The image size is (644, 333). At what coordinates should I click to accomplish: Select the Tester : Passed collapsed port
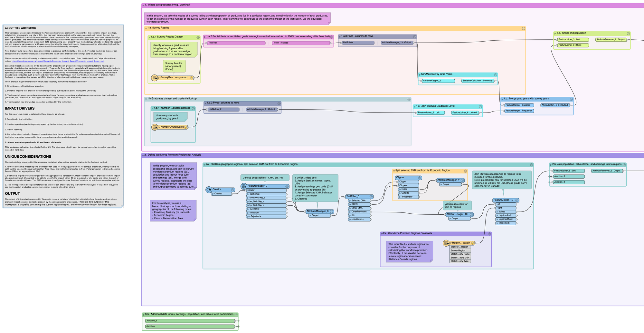coord(301,43)
